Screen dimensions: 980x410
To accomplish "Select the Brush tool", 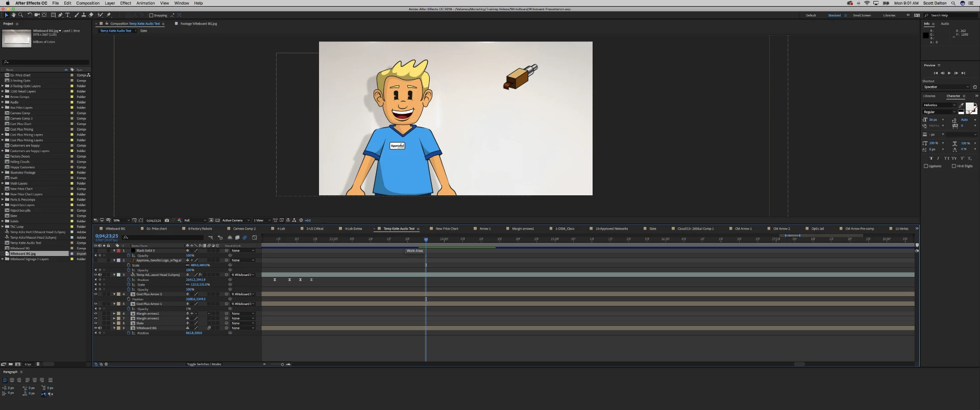I will [x=77, y=15].
